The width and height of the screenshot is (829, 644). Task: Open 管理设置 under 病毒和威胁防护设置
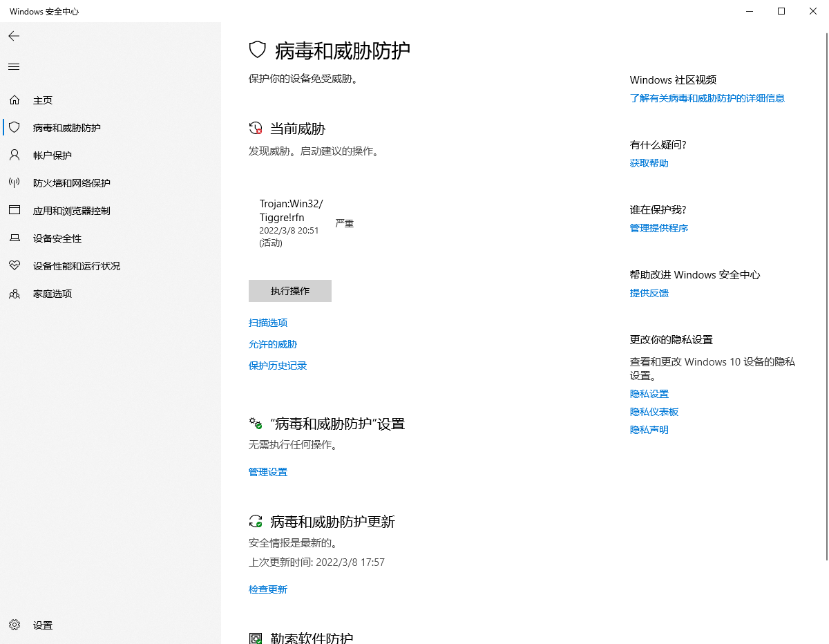(267, 471)
